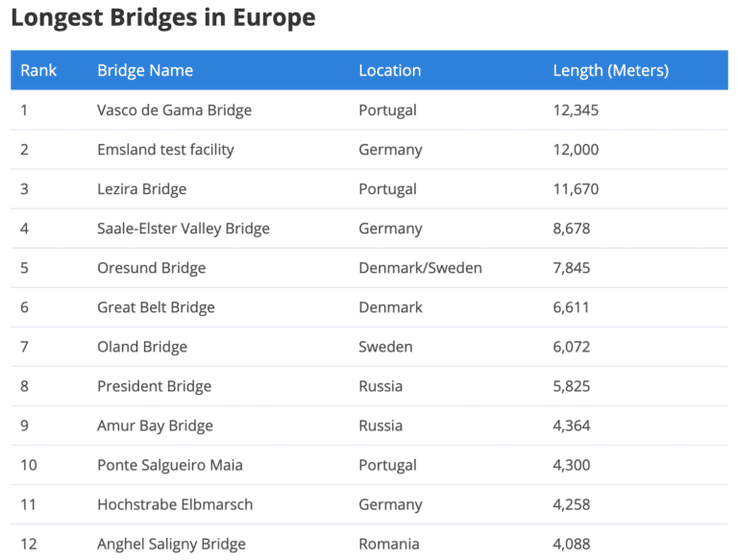
Task: Click the Lezira Bridge name
Action: [x=141, y=189]
